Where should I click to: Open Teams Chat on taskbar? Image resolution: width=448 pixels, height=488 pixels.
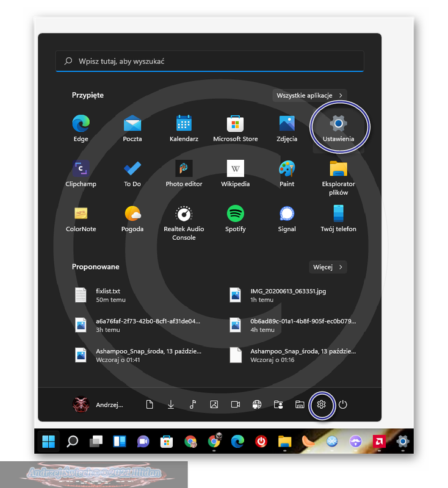click(x=143, y=441)
